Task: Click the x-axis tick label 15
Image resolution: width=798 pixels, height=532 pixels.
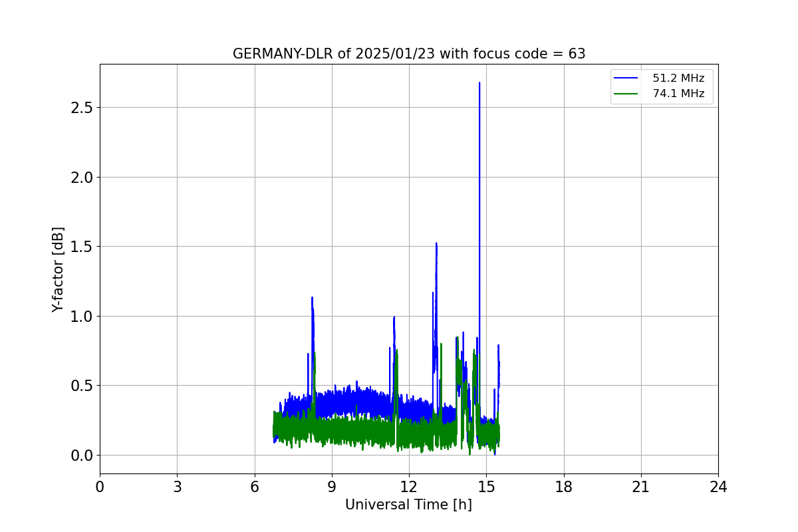Action: pyautogui.click(x=486, y=487)
